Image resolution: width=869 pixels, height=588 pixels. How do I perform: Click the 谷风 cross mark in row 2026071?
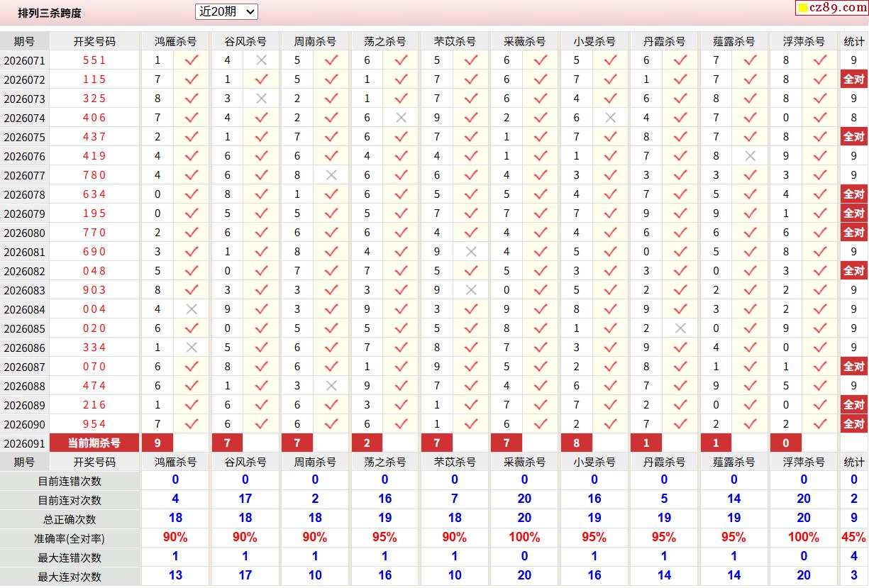click(261, 60)
